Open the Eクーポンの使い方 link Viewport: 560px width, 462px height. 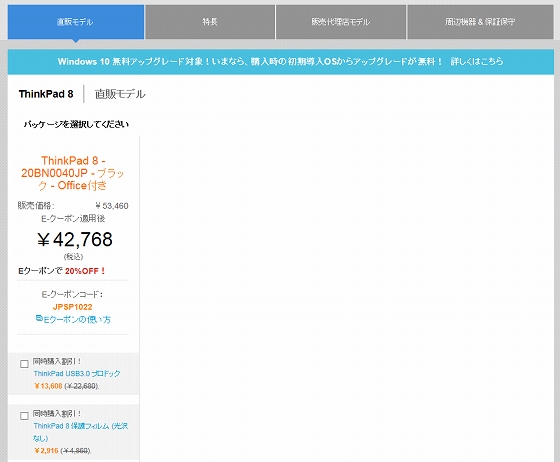coord(77,320)
